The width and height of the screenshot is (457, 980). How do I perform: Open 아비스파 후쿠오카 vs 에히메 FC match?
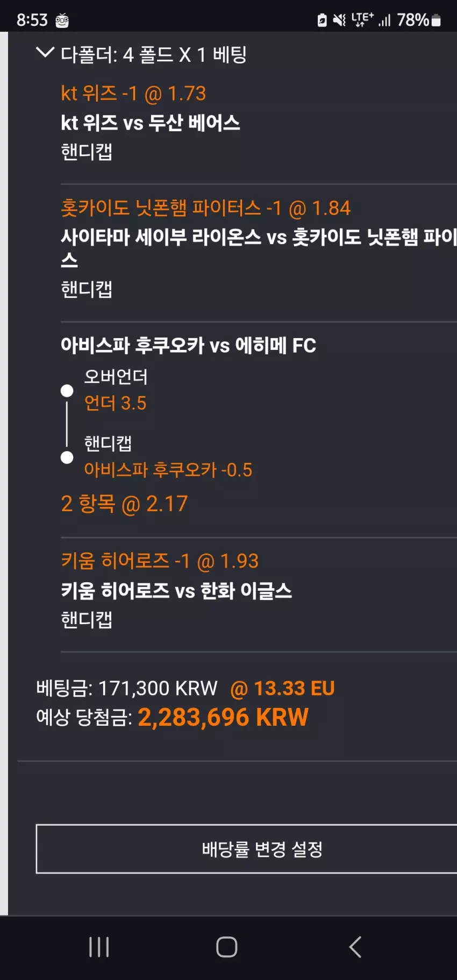pos(188,345)
